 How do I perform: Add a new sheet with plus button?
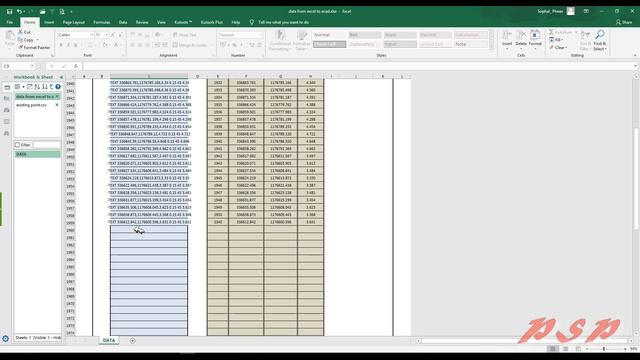pos(132,340)
